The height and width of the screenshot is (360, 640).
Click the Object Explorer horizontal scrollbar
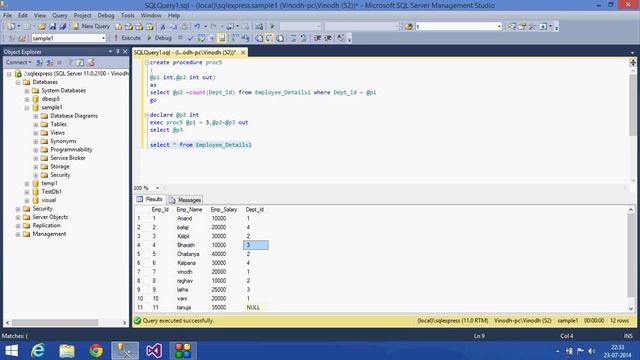(66, 322)
